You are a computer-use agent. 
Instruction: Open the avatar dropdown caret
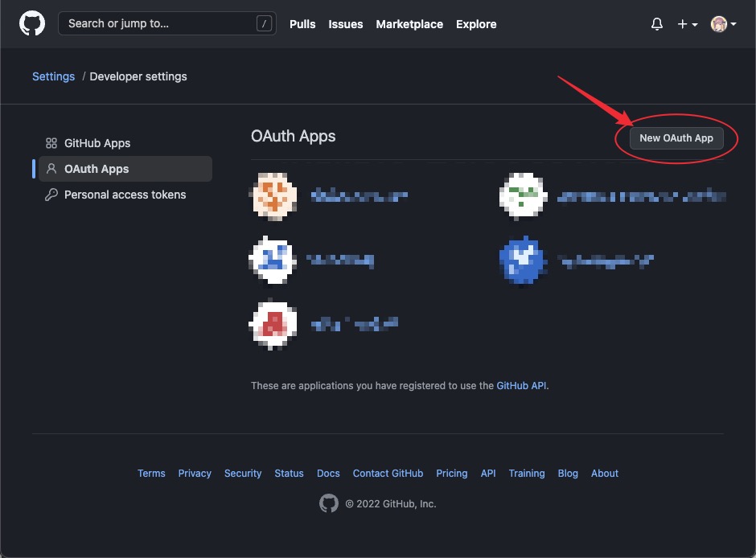click(x=734, y=24)
